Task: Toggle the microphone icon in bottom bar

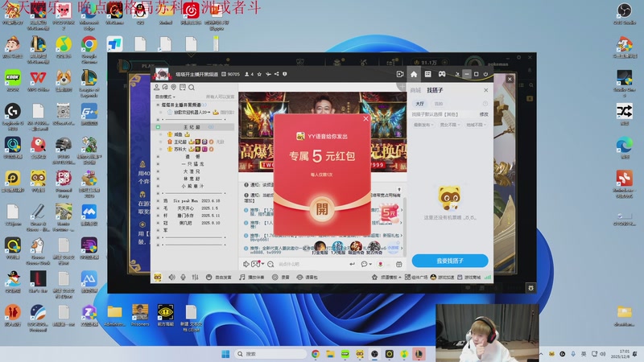Action: 184,278
